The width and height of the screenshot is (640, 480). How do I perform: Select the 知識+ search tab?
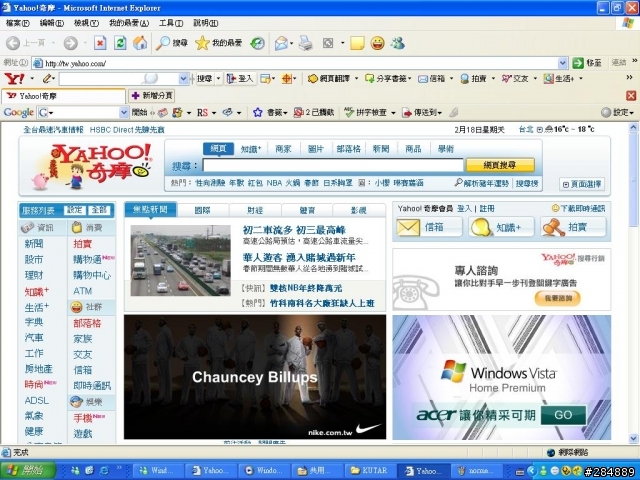[x=251, y=149]
